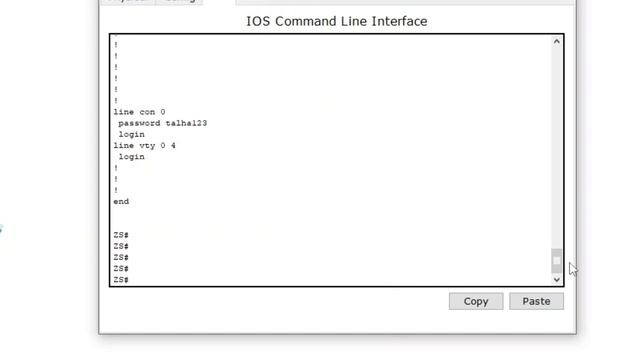The height and width of the screenshot is (360, 640).
Task: Click the Paste button
Action: (x=536, y=301)
